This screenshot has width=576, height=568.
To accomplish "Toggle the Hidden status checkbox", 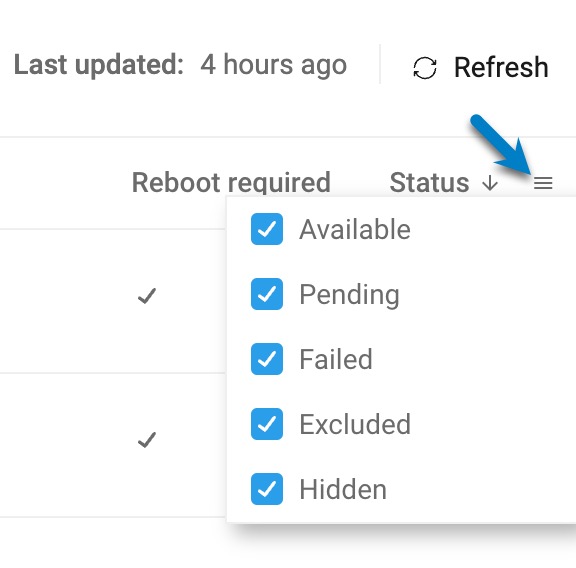I will coord(267,489).
